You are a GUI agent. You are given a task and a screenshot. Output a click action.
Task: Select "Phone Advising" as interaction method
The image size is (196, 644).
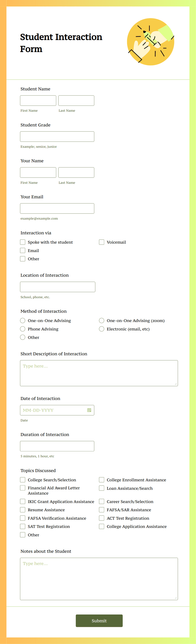[x=23, y=329]
